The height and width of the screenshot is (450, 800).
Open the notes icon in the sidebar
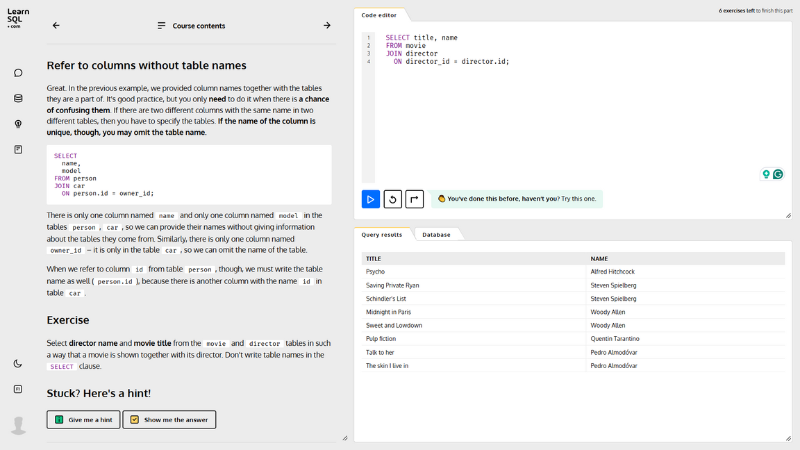tap(18, 149)
